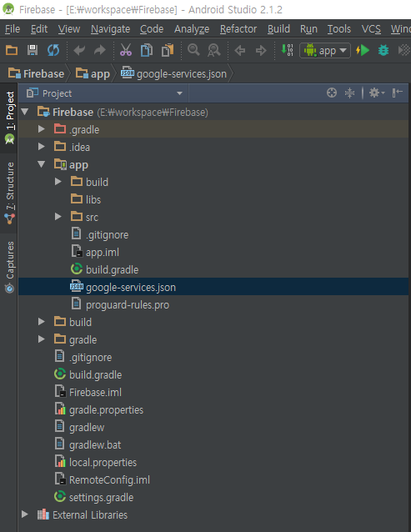
Task: Click Firebase breadcrumb in navigation bar
Action: point(37,73)
